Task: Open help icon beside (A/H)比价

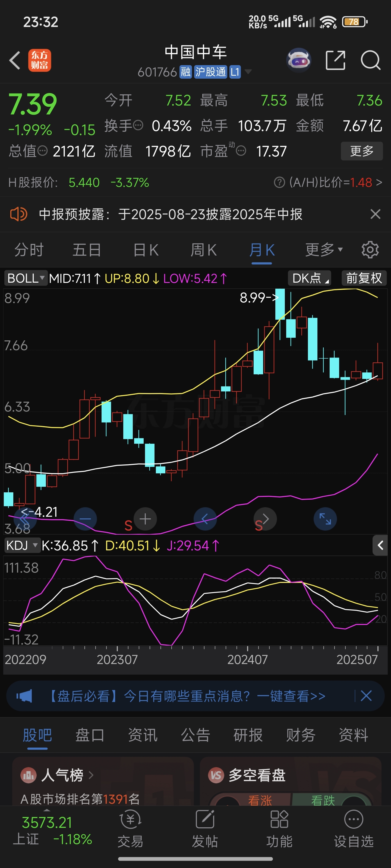Action: (279, 183)
